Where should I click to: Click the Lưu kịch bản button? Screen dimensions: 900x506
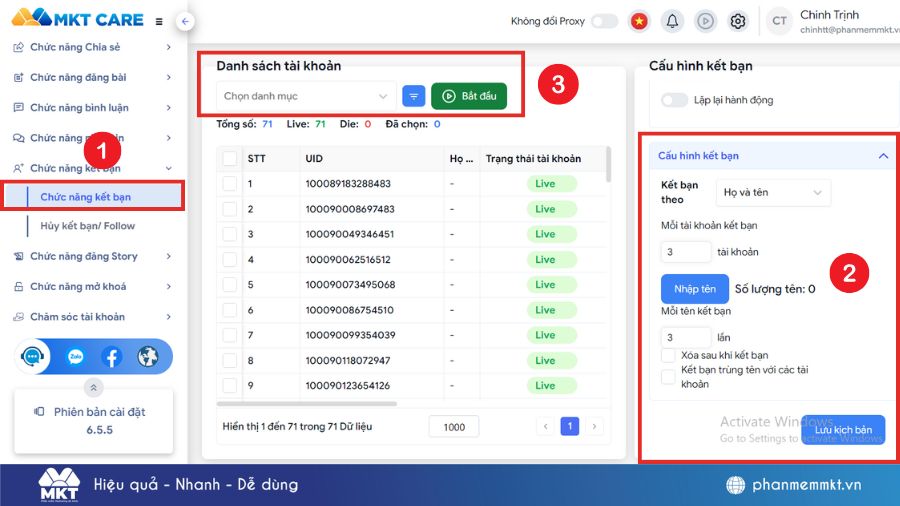point(843,430)
